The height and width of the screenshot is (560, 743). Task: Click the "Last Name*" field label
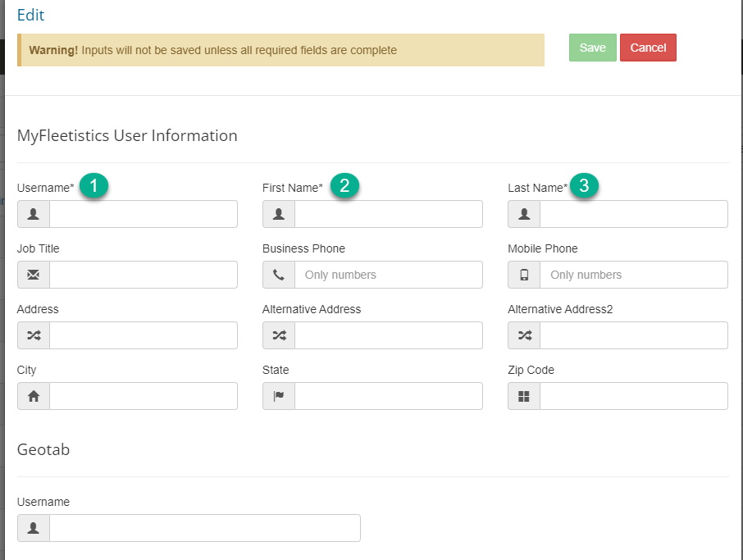pyautogui.click(x=537, y=188)
